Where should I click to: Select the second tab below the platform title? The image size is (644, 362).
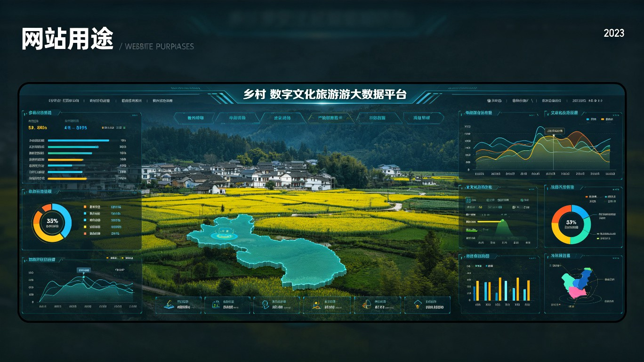pyautogui.click(x=237, y=118)
